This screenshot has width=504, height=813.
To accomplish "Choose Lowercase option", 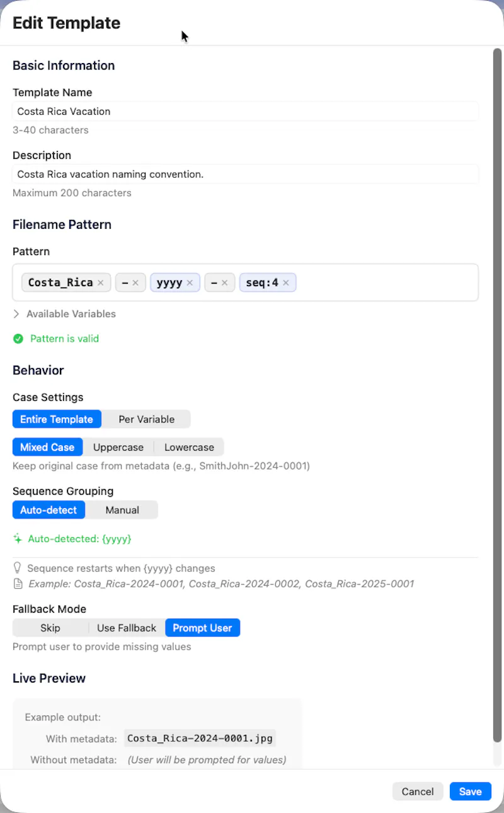I will click(189, 447).
